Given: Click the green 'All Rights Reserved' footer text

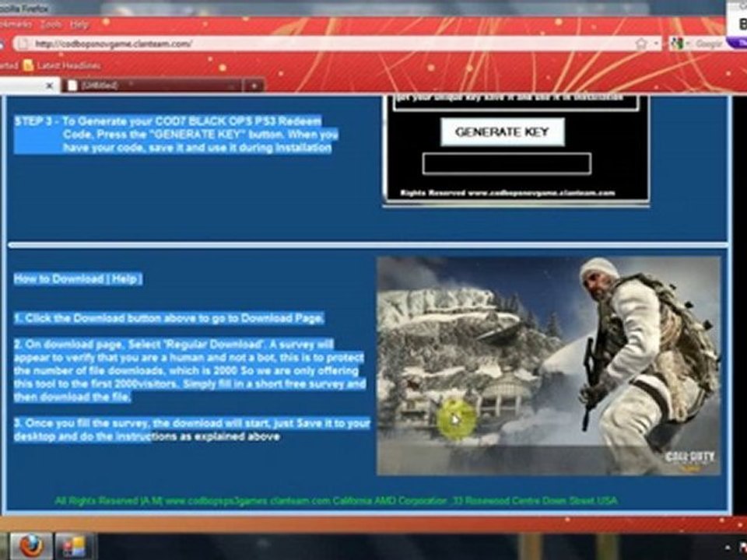Looking at the screenshot, I should 336,501.
